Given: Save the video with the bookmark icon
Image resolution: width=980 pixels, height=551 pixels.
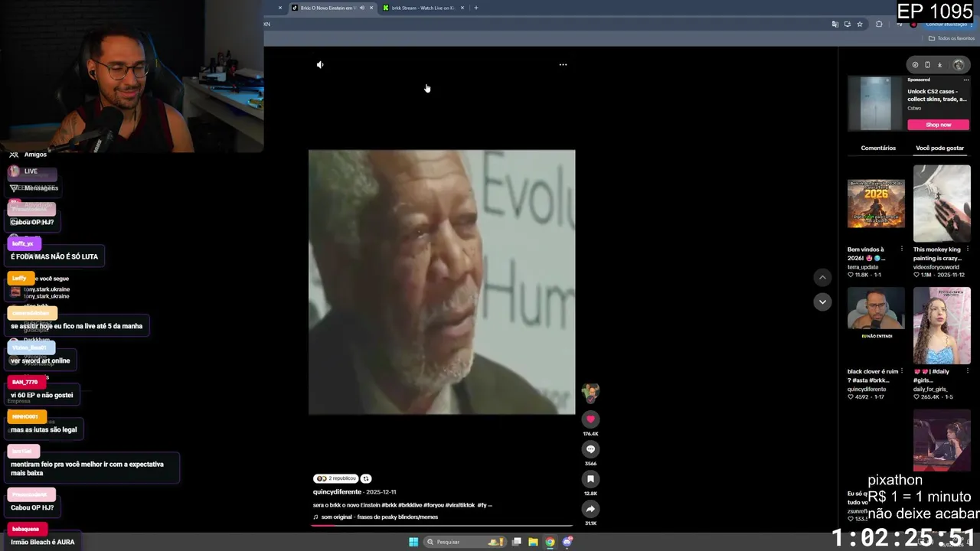Looking at the screenshot, I should click(x=590, y=479).
